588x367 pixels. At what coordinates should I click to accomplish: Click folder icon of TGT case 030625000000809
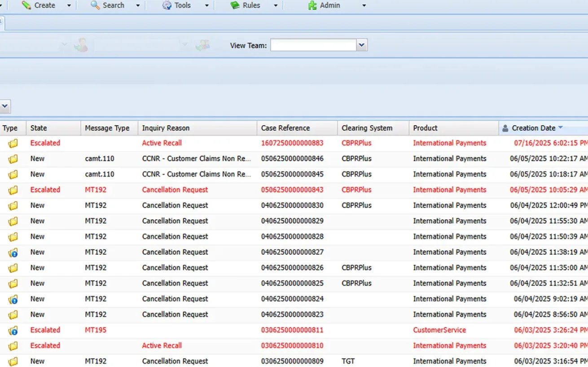pos(13,362)
